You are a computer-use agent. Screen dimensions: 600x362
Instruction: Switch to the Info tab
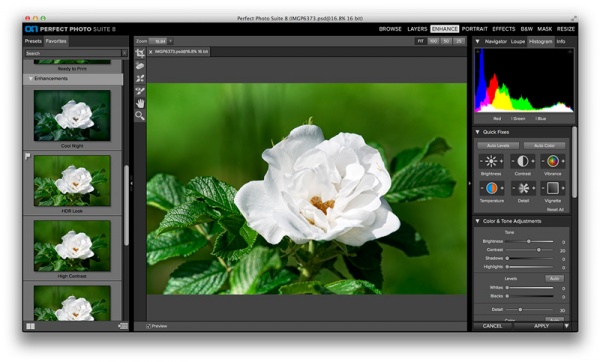coord(561,41)
